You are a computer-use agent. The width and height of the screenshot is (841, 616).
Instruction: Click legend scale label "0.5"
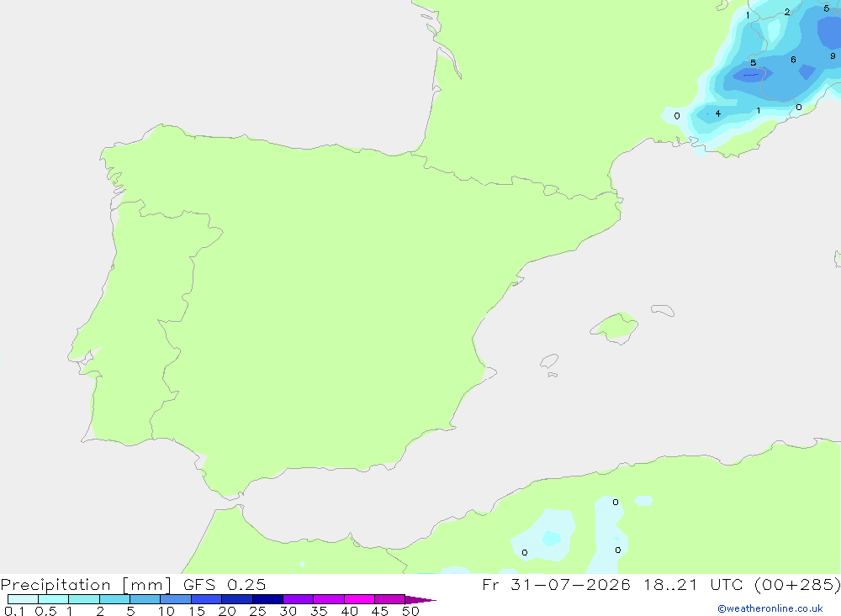[45, 611]
